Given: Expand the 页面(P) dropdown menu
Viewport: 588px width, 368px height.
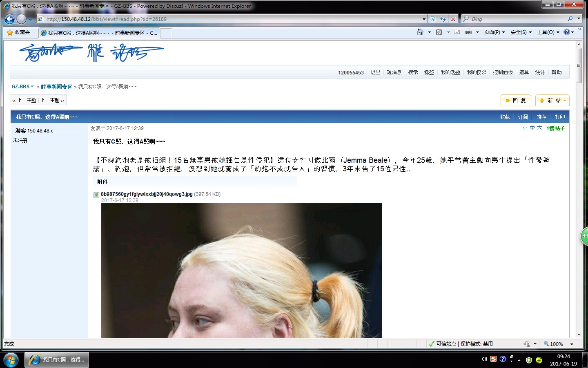Looking at the screenshot, I should 494,32.
